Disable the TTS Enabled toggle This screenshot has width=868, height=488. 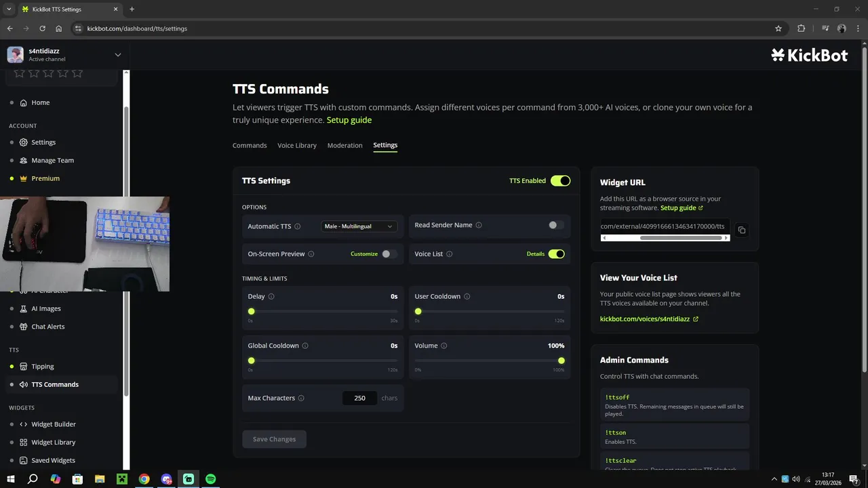tap(560, 181)
